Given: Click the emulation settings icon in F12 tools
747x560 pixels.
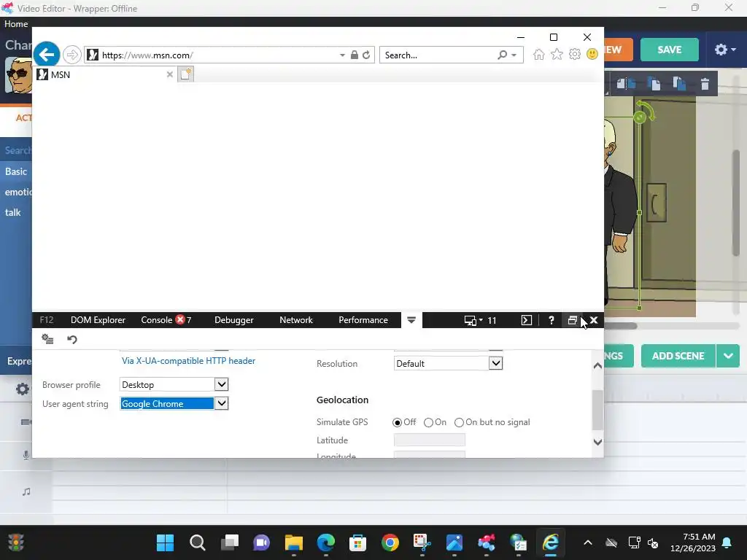Looking at the screenshot, I should click(47, 339).
